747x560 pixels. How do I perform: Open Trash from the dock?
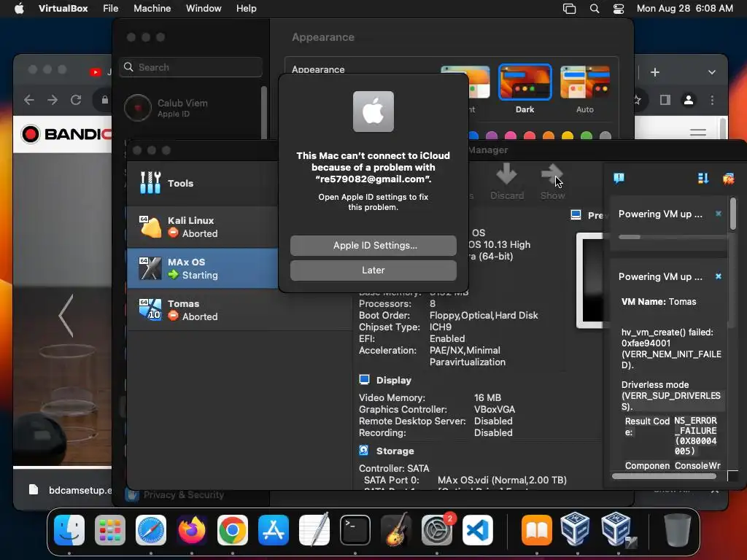coord(677,530)
